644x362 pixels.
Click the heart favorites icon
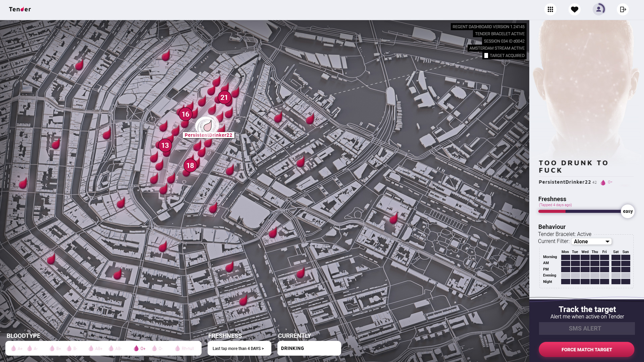[575, 9]
